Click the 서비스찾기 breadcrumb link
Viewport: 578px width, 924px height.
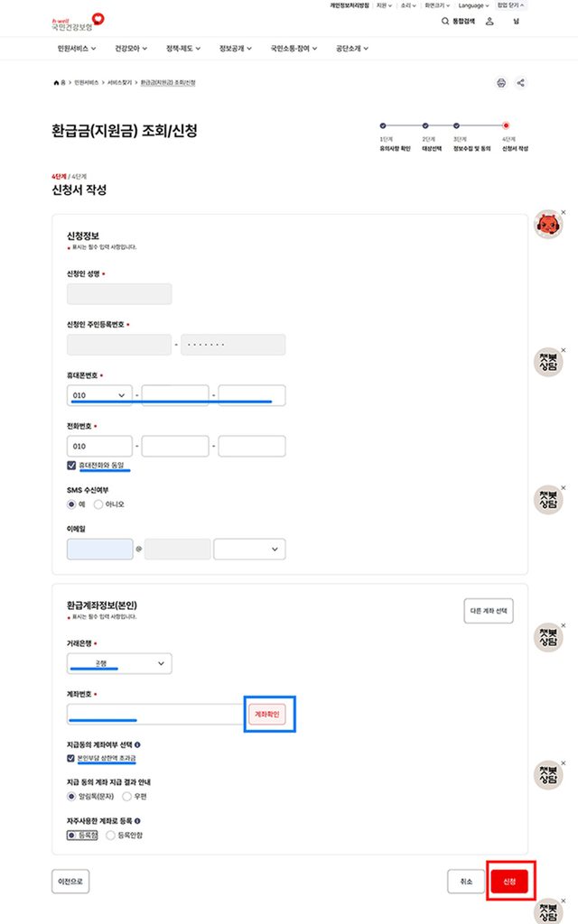(119, 83)
